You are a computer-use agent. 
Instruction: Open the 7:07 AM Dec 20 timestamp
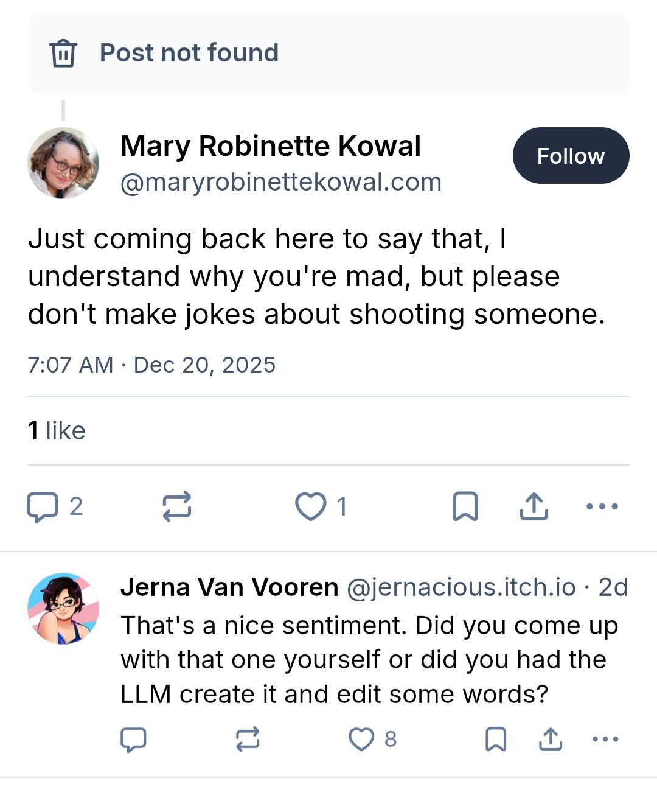pyautogui.click(x=151, y=365)
